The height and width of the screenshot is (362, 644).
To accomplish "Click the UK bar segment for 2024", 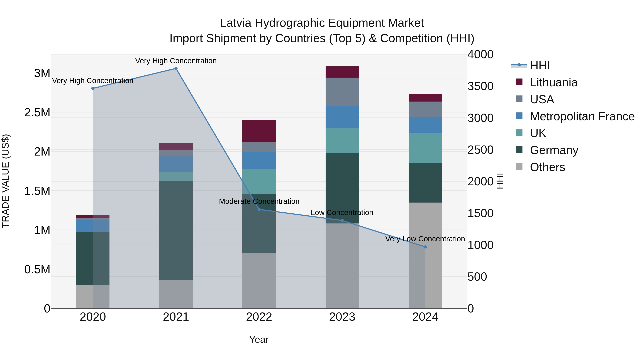I will coord(425,148).
